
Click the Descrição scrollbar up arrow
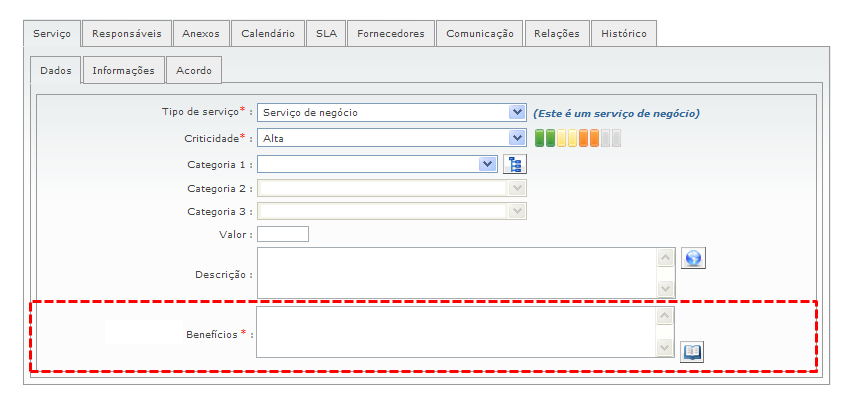665,257
